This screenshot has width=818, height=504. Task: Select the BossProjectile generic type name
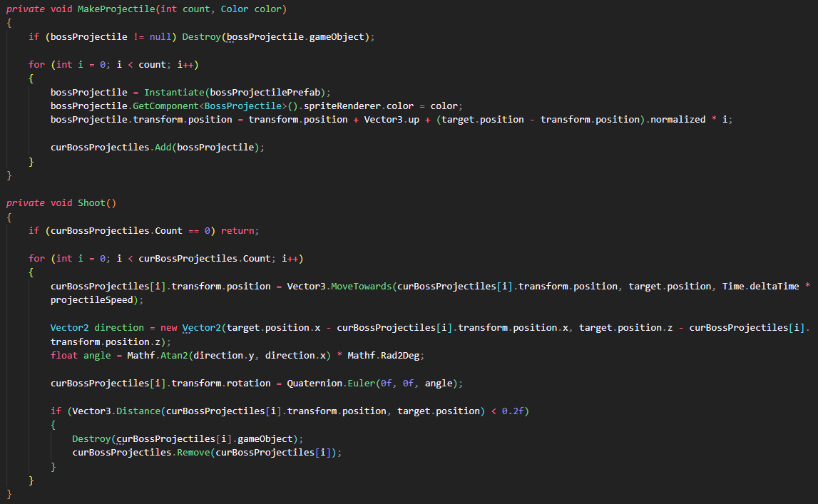tap(243, 106)
